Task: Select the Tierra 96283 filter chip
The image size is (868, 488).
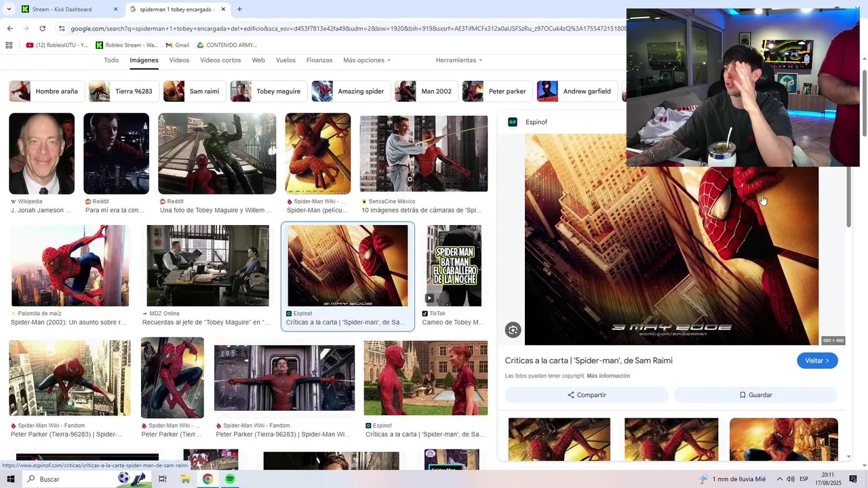Action: pos(124,91)
